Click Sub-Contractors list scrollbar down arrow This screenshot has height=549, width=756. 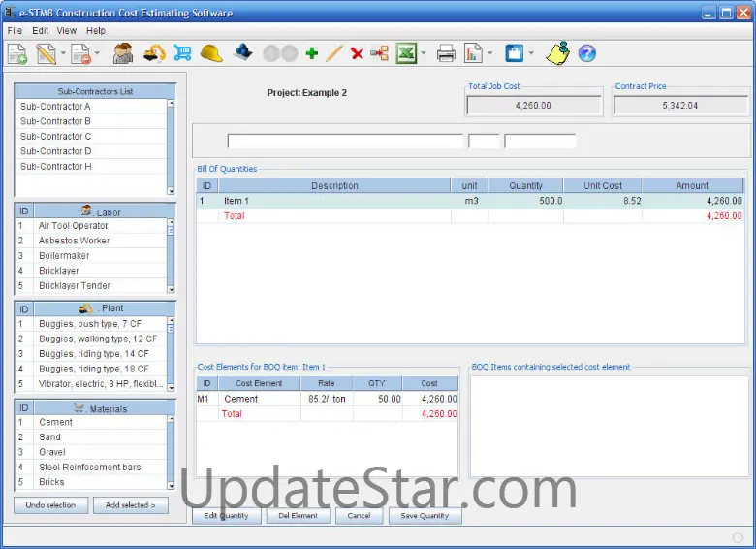172,191
